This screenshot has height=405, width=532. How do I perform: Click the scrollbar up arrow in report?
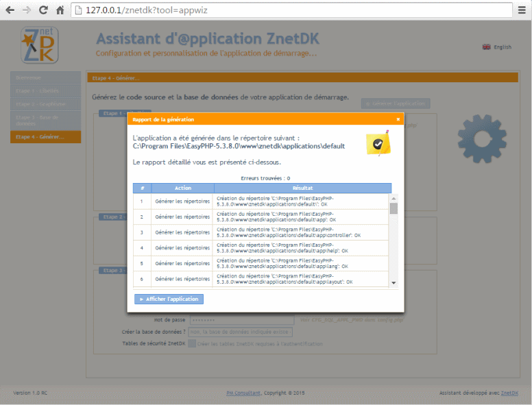(x=394, y=199)
